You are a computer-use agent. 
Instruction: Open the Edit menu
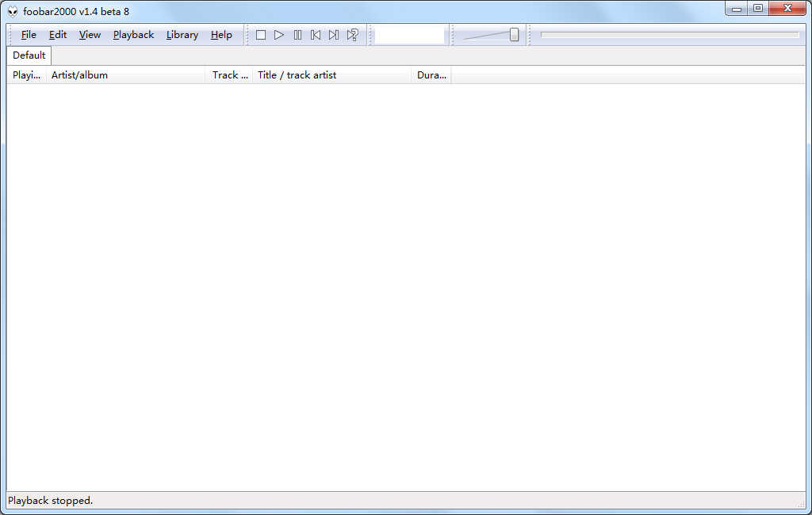tap(57, 35)
